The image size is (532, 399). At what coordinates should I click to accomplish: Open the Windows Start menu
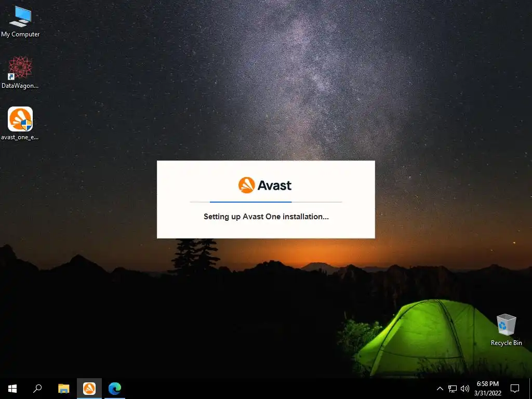click(12, 389)
